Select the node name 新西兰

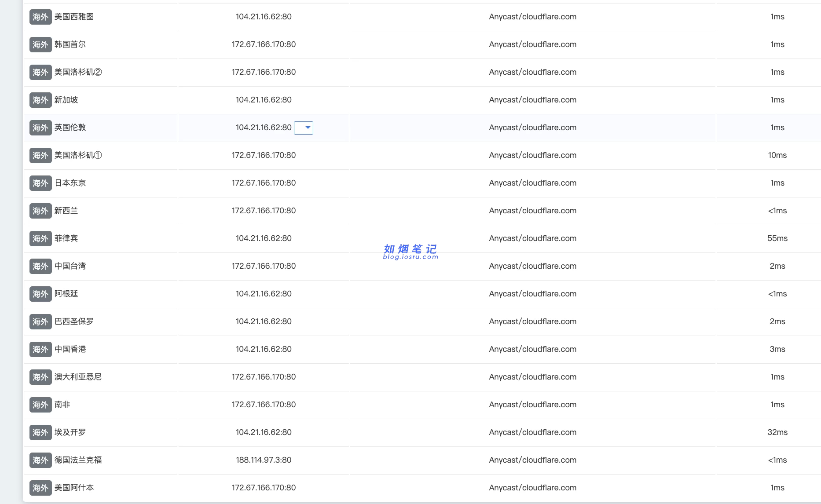(x=66, y=211)
